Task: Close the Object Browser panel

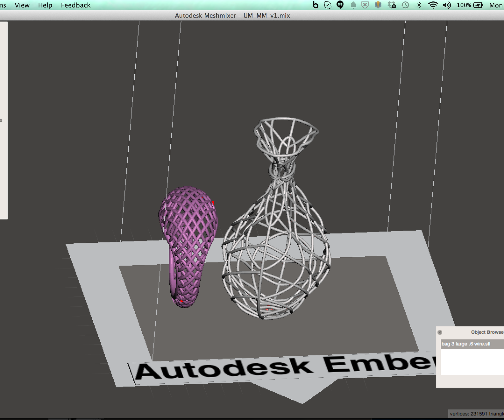Action: point(440,332)
